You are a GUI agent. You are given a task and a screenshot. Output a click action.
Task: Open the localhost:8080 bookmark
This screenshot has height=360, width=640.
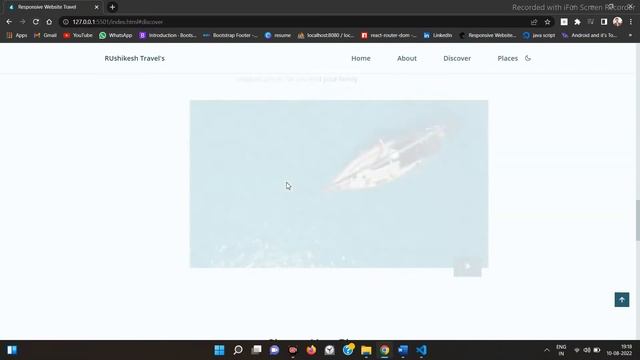pyautogui.click(x=326, y=36)
